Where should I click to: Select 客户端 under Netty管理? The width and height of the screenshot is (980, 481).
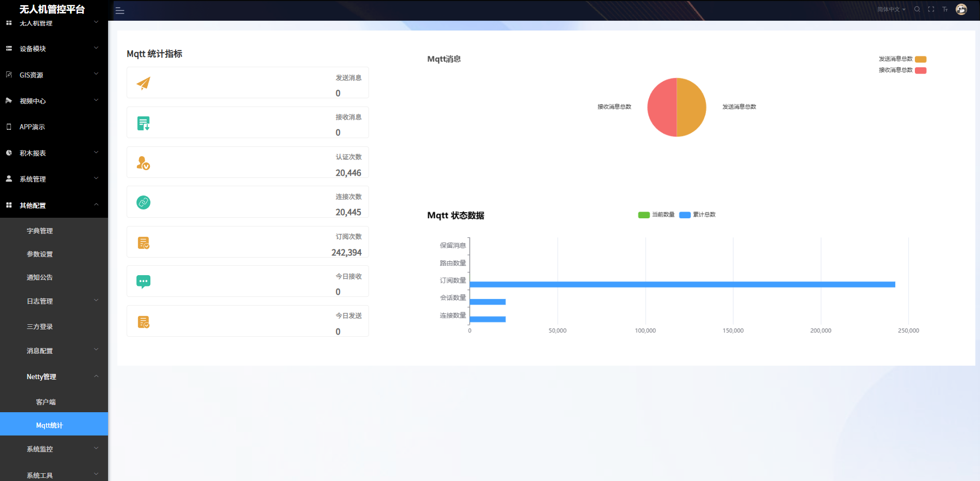tap(45, 402)
